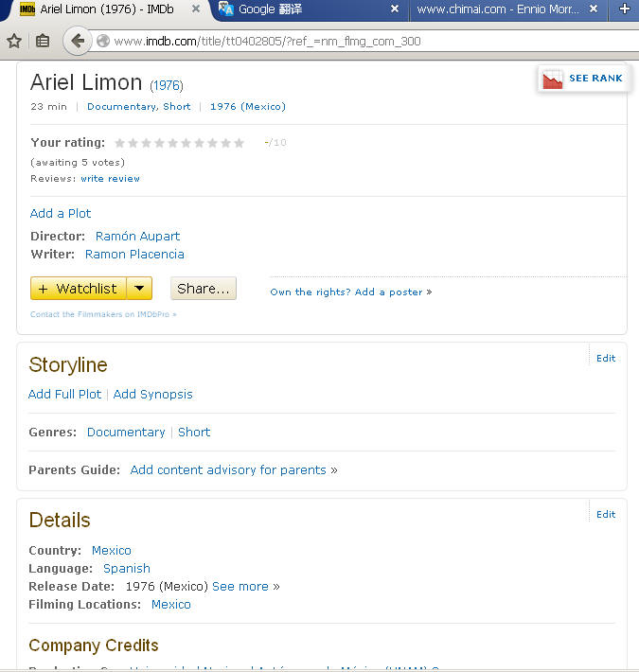Screen dimensions: 639x672
Task: Rate the film one star
Action: [119, 143]
